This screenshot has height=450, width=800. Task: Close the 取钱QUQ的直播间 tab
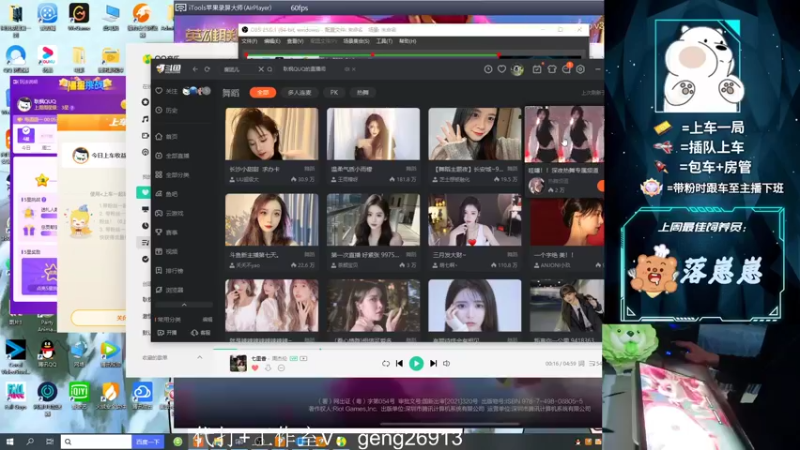354,69
